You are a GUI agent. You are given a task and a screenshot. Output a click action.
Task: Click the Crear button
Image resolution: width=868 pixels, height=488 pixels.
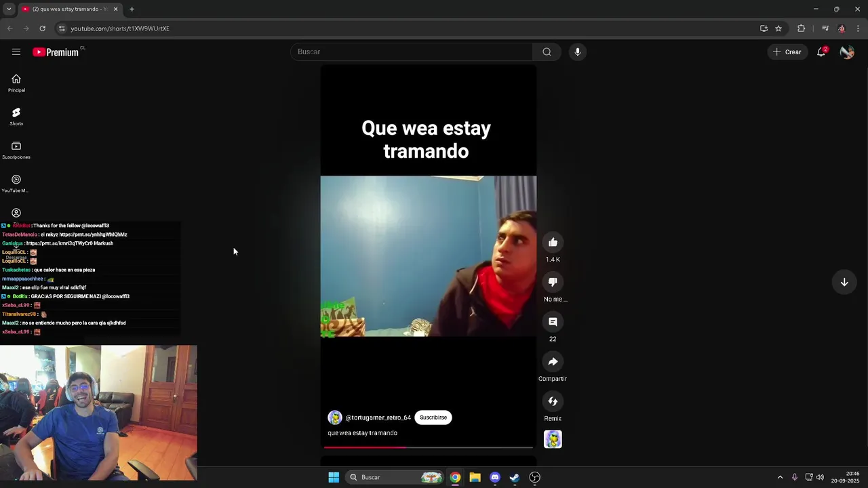pyautogui.click(x=787, y=52)
